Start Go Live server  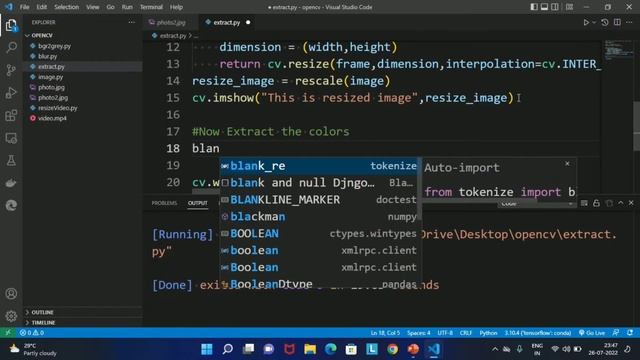pos(591,333)
